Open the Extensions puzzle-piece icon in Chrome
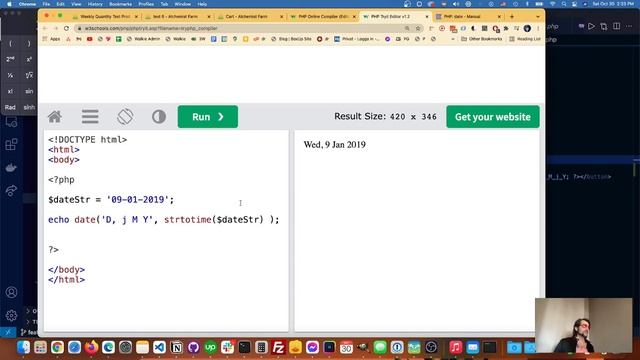 [506, 28]
